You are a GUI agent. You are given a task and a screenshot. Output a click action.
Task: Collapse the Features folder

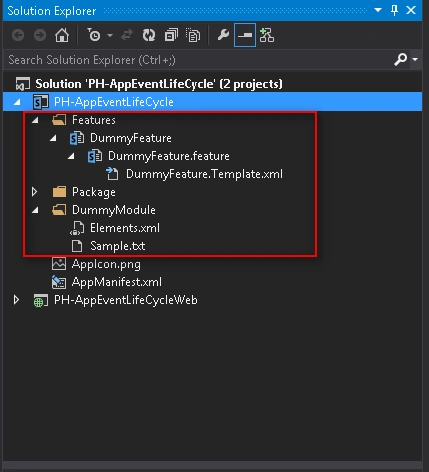click(35, 120)
